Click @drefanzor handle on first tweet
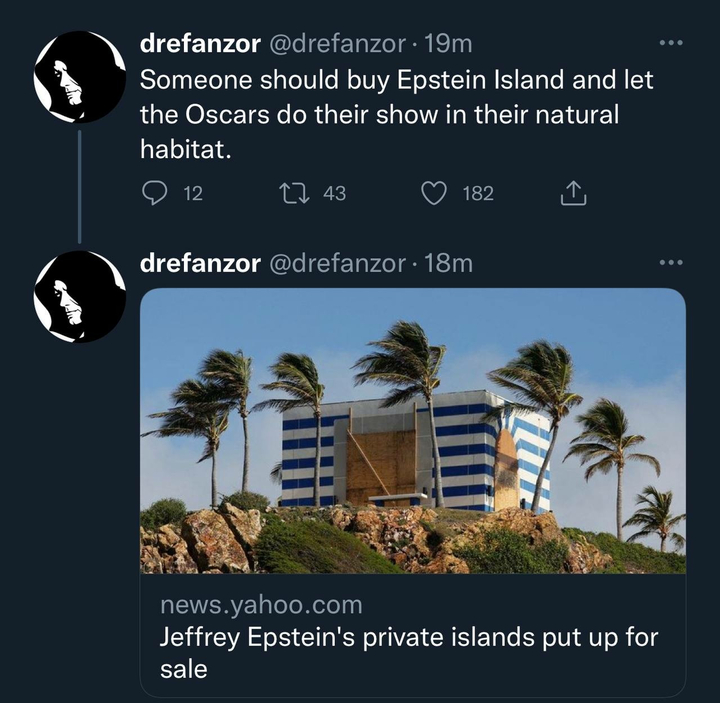720x703 pixels. [337, 44]
